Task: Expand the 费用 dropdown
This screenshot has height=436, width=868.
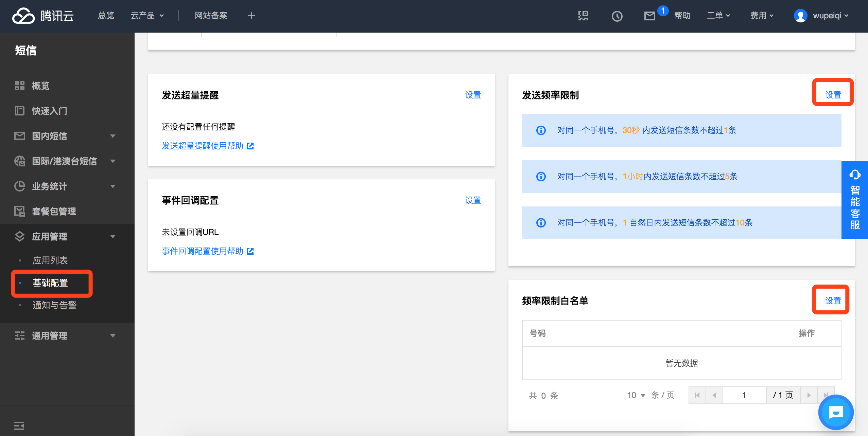Action: coord(762,16)
